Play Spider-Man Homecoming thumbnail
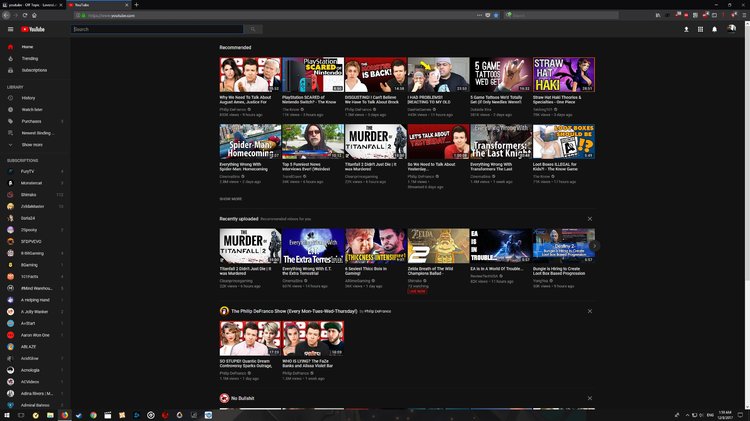Screen dimensions: 750x421 (x=250, y=142)
